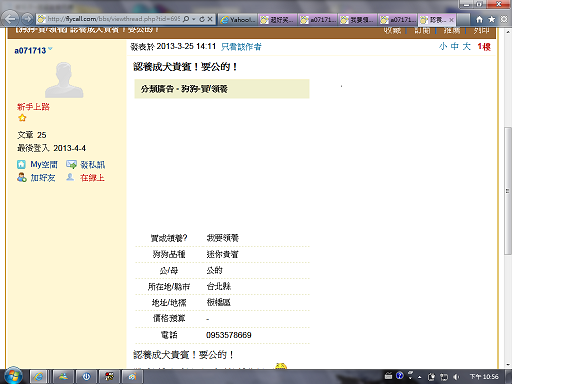Viewport: 576px width, 384px height.
Task: Add friend using 加好友 icon
Action: pos(22,177)
